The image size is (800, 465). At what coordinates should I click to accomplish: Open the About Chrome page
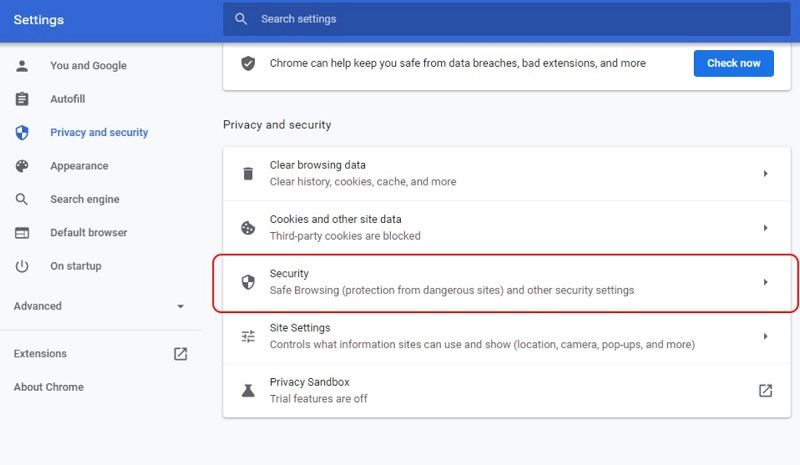pyautogui.click(x=48, y=387)
